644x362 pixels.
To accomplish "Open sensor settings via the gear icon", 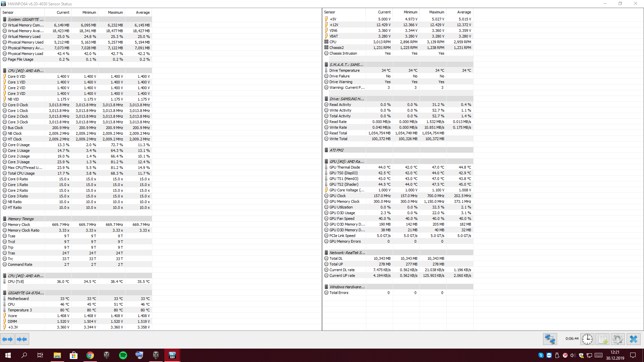I will 618,339.
